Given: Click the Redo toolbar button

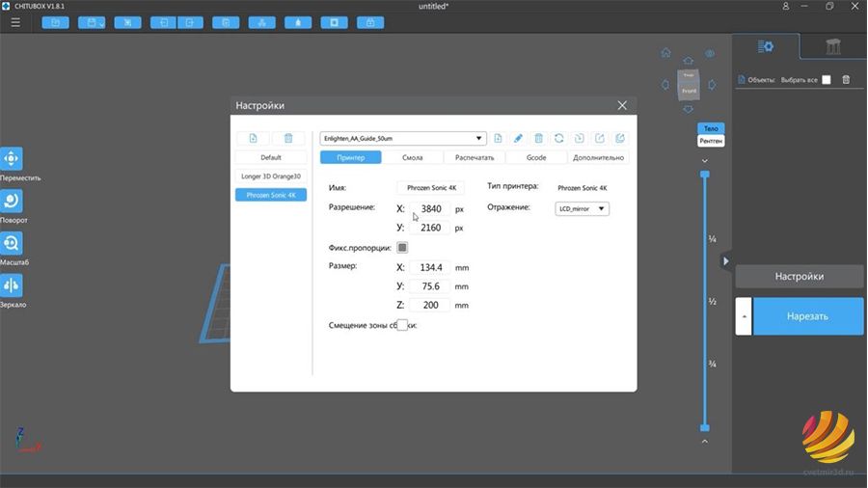Looking at the screenshot, I should [x=190, y=23].
